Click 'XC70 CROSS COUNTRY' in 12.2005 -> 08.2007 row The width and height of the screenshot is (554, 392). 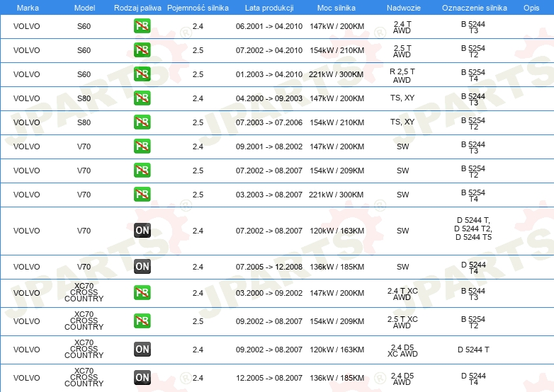click(84, 377)
